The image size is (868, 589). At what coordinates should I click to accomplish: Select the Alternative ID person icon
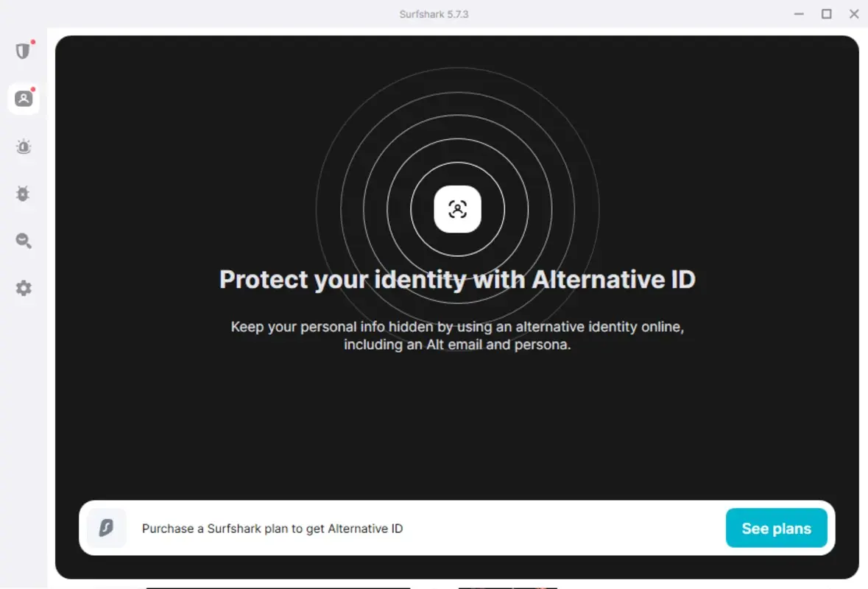coord(23,98)
